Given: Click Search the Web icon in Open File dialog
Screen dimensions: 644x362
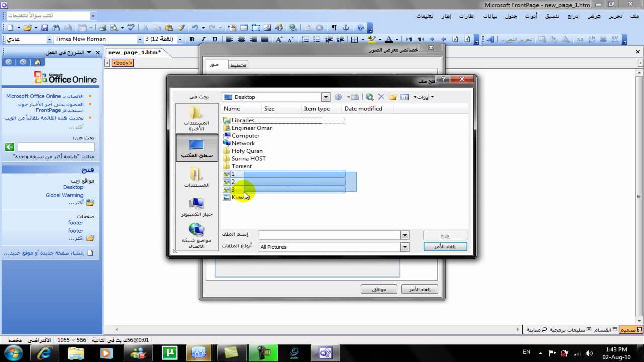Looking at the screenshot, I should (370, 97).
